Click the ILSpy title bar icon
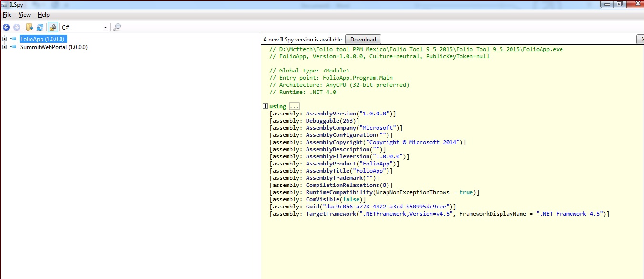 click(5, 4)
